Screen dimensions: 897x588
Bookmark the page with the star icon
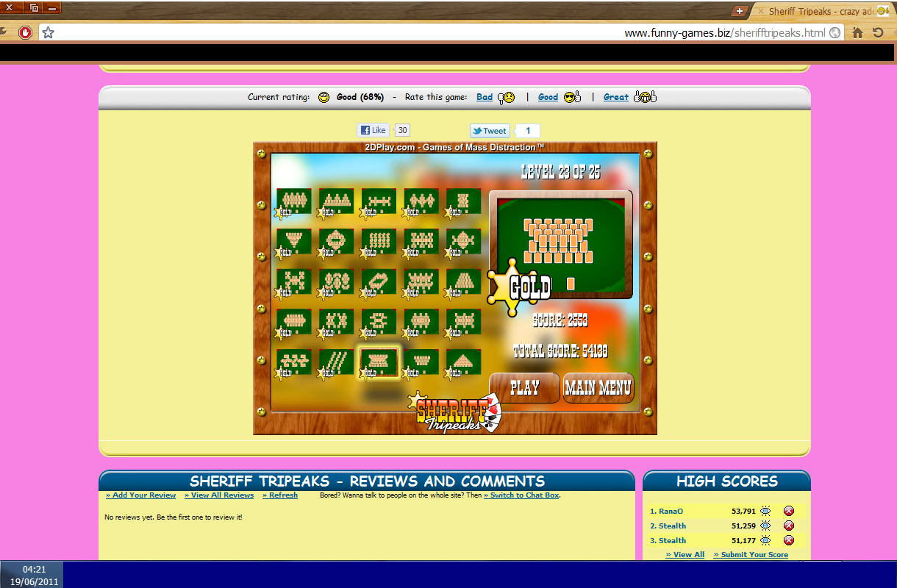click(48, 32)
